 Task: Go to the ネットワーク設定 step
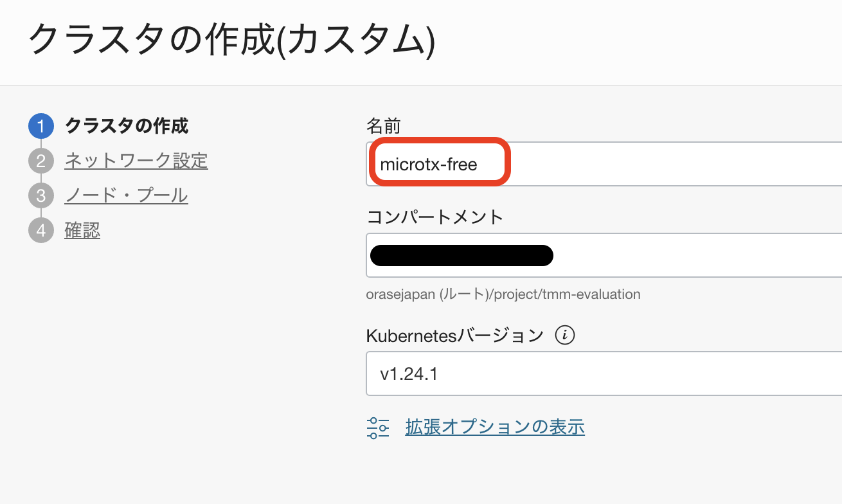pyautogui.click(x=136, y=161)
